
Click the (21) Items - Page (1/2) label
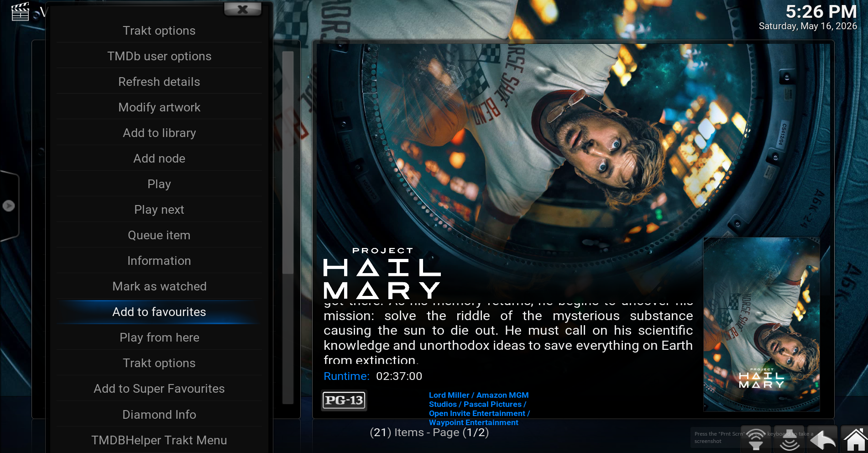click(x=429, y=432)
